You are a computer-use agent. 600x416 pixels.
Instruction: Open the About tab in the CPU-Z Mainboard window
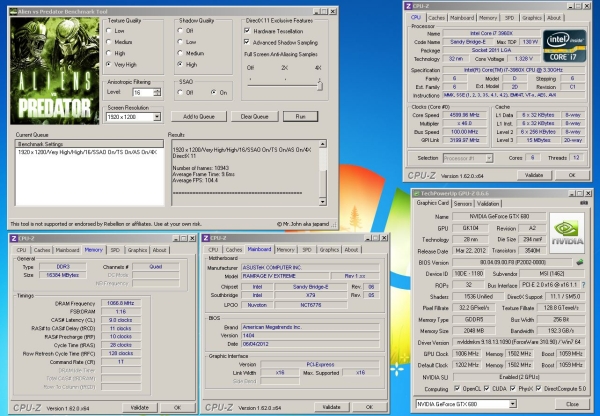351,250
